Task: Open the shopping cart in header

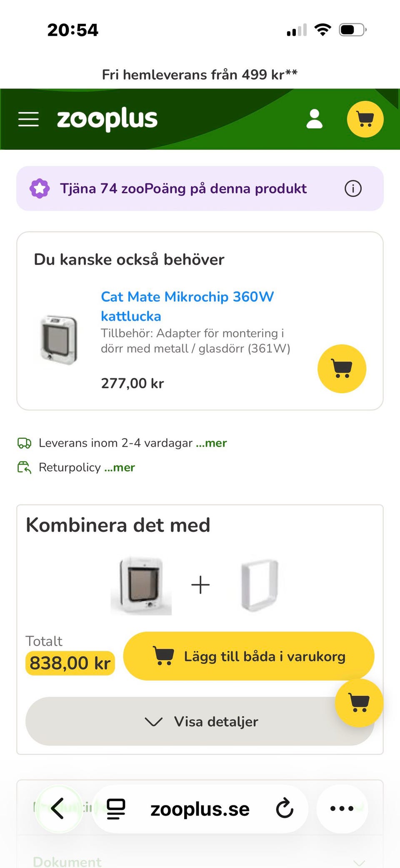Action: pyautogui.click(x=365, y=119)
